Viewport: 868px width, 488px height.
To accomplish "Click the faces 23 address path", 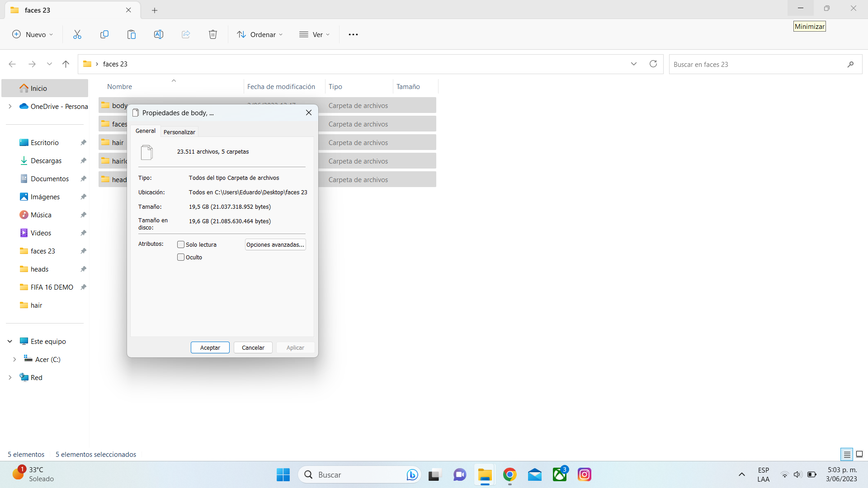I will pyautogui.click(x=115, y=64).
